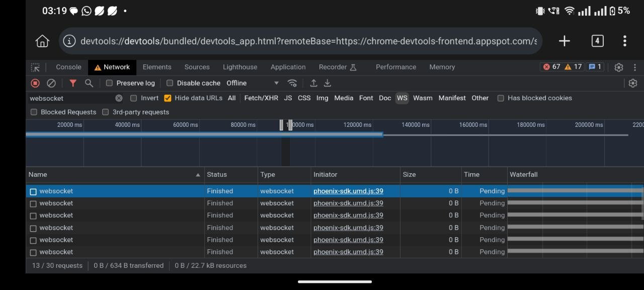Select the inspect element picker icon
The width and height of the screenshot is (644, 290).
pos(35,67)
